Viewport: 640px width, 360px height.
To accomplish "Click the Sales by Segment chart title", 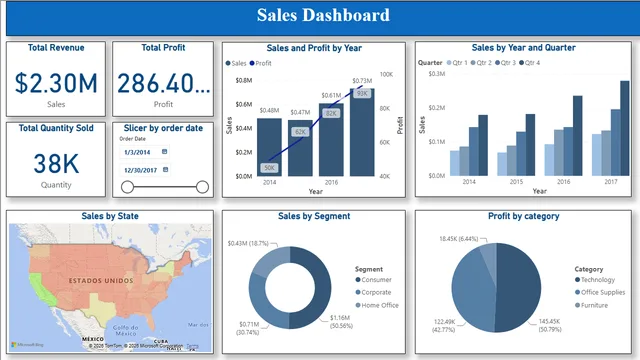I will [x=314, y=216].
